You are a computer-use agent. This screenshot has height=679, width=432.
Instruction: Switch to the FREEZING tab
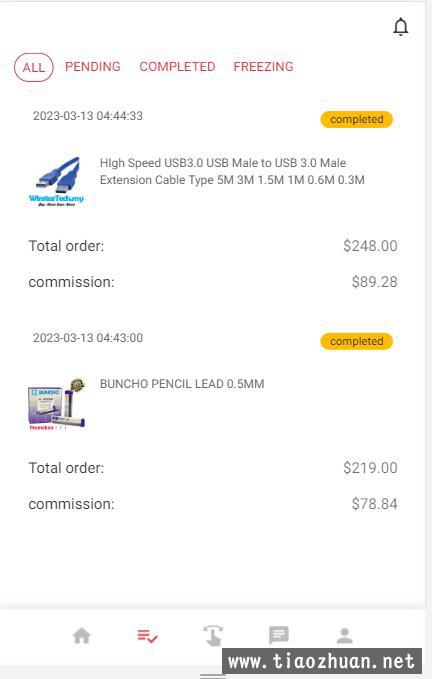click(263, 67)
